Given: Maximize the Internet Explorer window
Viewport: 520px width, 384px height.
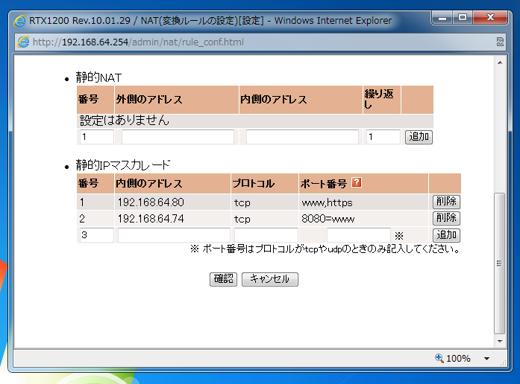Looking at the screenshot, I should tap(462, 17).
